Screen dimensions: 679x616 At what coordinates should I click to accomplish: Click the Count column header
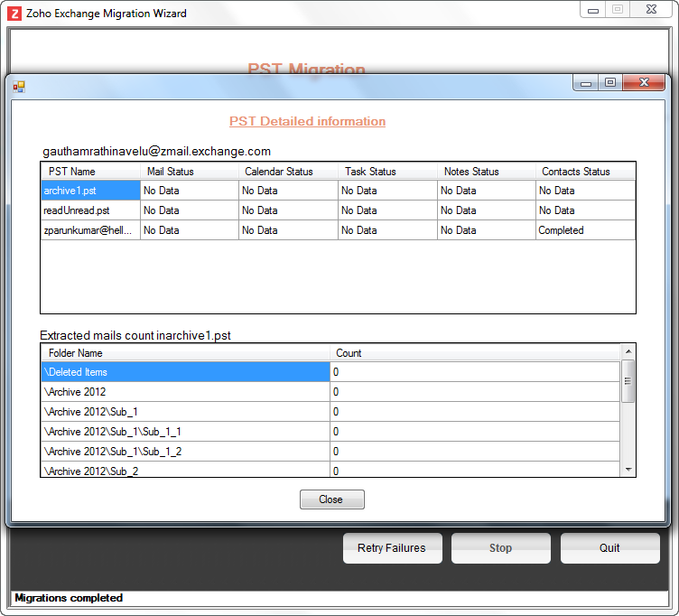tap(475, 353)
